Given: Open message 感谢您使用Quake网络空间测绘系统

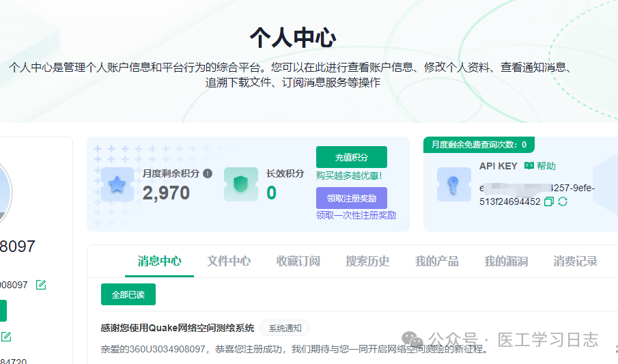Looking at the screenshot, I should click(178, 328).
